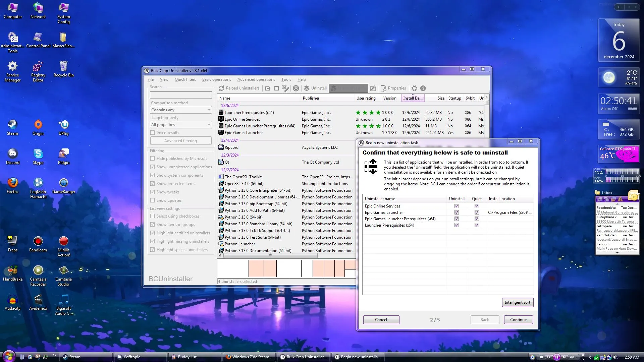Screen dimensions: 644x362
Task: Open the Fraps desktop shortcut
Action: pyautogui.click(x=12, y=244)
